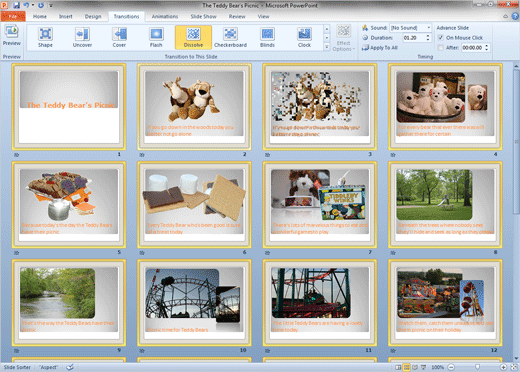Screen dimensions: 520x372
Task: Select the park scene slide 8 thumbnail
Action: 445,205
